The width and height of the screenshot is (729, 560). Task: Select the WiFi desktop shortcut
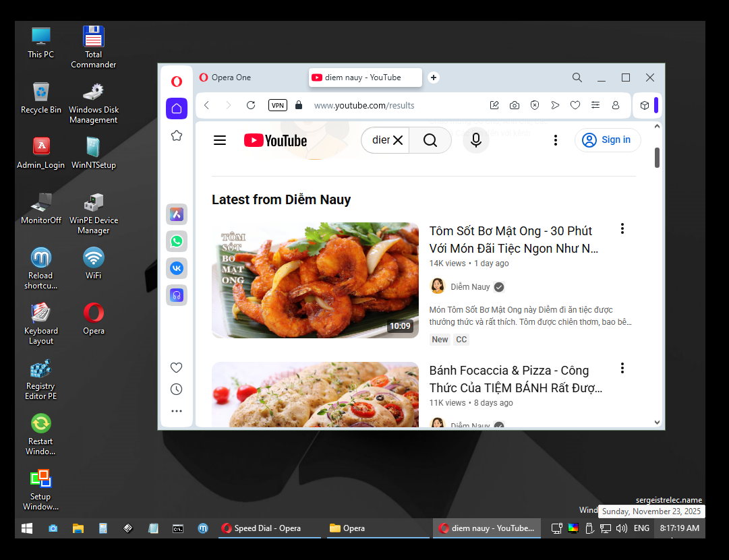(94, 263)
